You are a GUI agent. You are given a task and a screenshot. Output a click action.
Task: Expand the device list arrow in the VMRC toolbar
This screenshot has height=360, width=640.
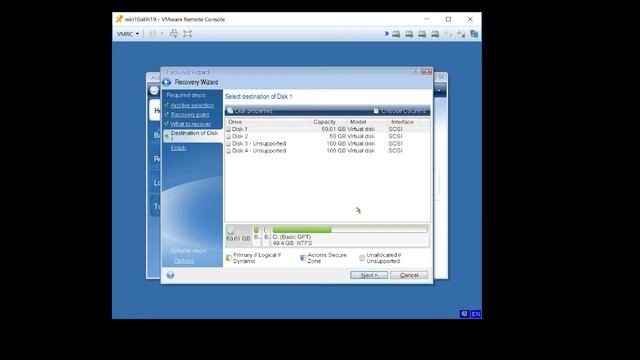(x=387, y=34)
